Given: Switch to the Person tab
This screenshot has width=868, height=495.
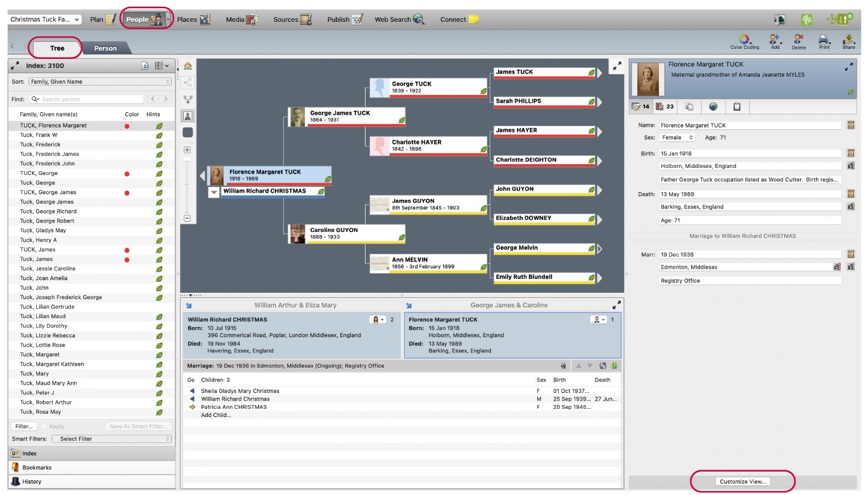Looking at the screenshot, I should (x=105, y=48).
